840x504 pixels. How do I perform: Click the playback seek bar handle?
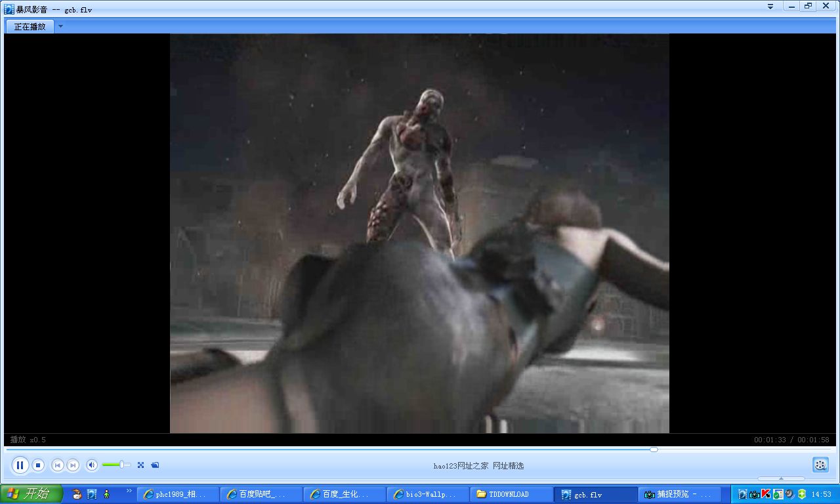[x=654, y=450]
